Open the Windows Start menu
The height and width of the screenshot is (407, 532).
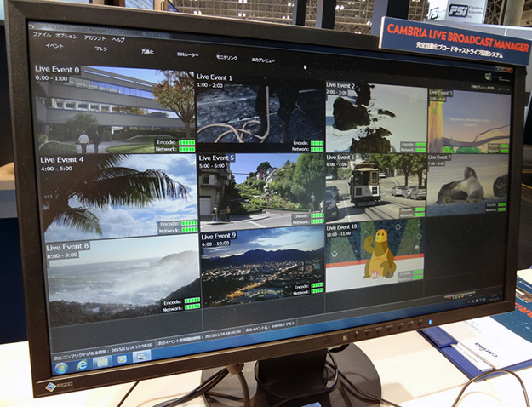[60, 369]
